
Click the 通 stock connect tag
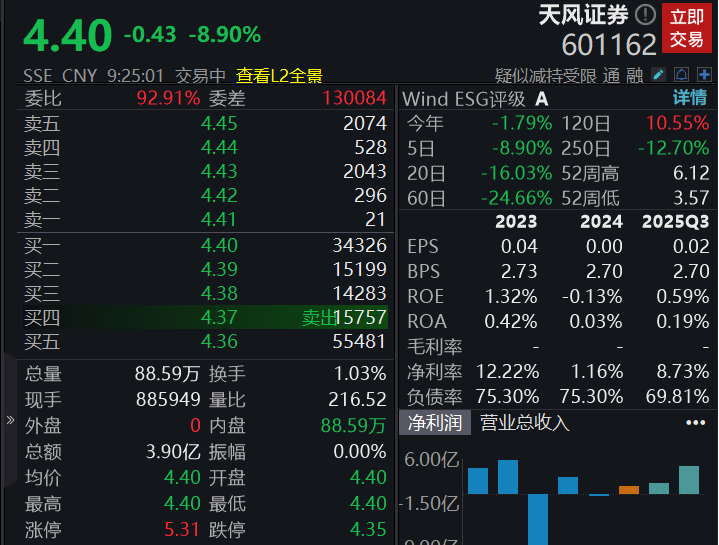pos(611,75)
